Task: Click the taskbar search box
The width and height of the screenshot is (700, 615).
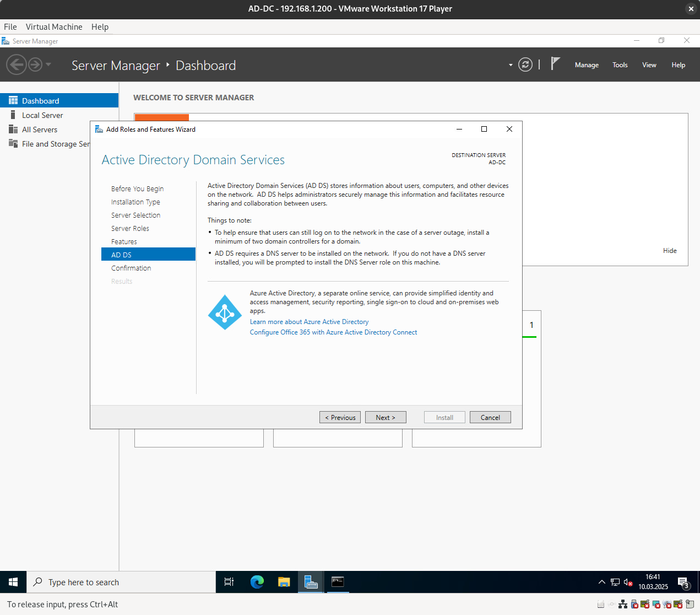Action: (x=121, y=582)
